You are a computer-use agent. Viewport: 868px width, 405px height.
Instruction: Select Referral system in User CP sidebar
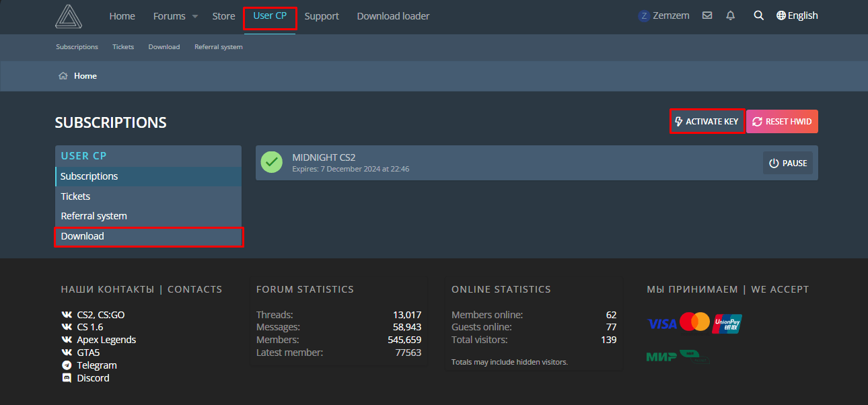pyautogui.click(x=148, y=216)
